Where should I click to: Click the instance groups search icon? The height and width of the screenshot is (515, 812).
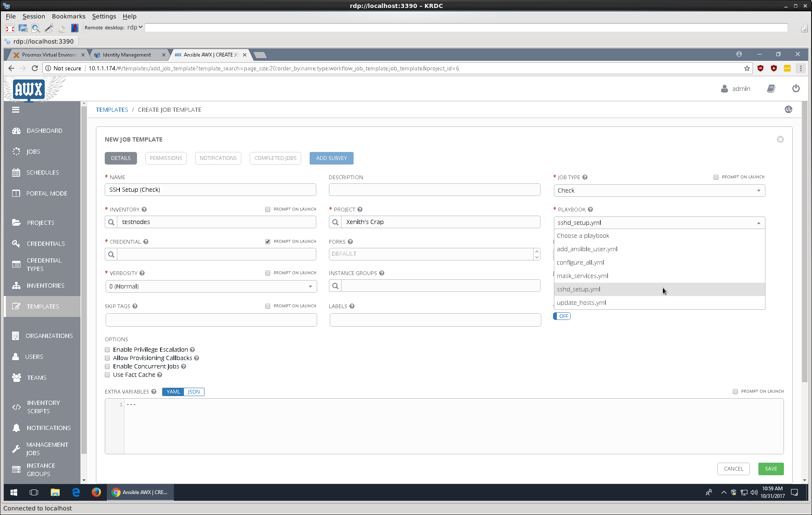click(x=335, y=286)
